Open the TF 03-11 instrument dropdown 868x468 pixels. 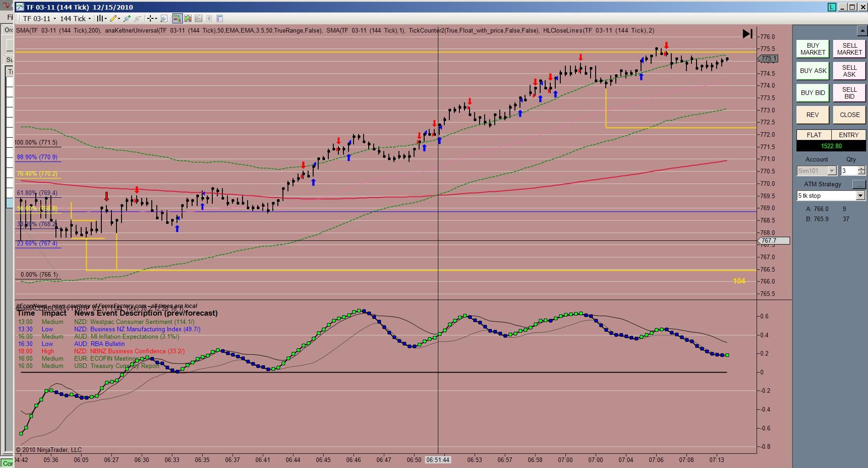tap(39, 18)
